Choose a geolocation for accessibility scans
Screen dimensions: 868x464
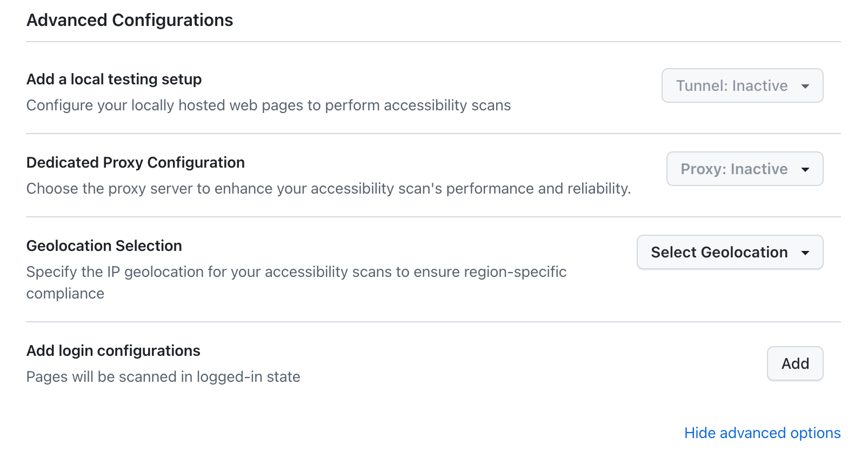click(x=729, y=252)
